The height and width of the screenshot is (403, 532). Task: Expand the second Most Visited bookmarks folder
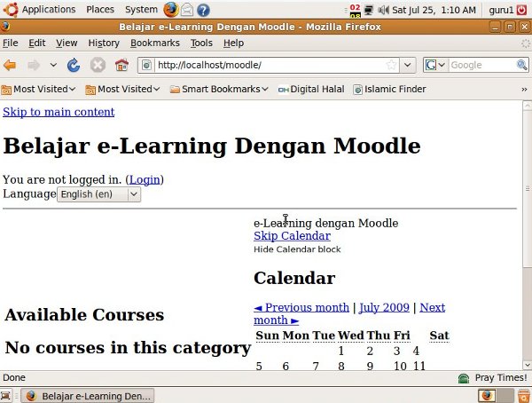[x=122, y=90]
